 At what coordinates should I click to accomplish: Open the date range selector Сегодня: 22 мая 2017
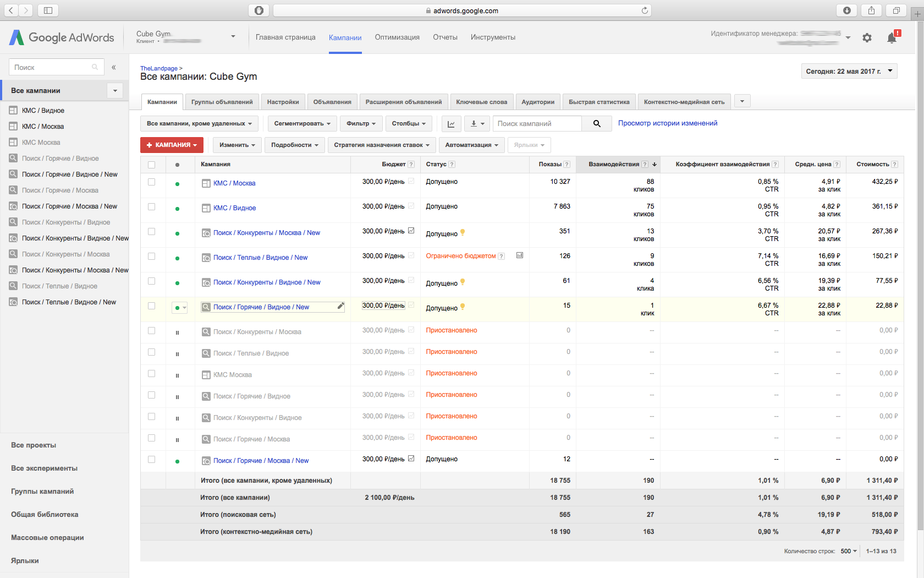pyautogui.click(x=849, y=71)
